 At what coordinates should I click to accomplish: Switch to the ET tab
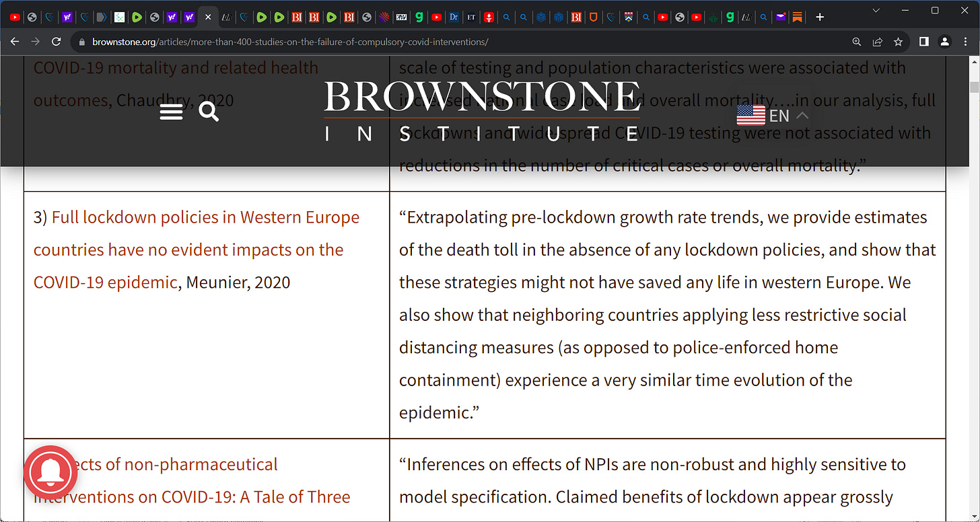click(x=471, y=17)
